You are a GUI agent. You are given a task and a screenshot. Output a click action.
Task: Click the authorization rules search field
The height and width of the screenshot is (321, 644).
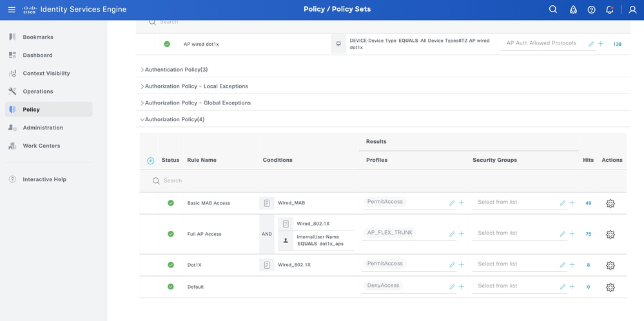[x=383, y=180]
